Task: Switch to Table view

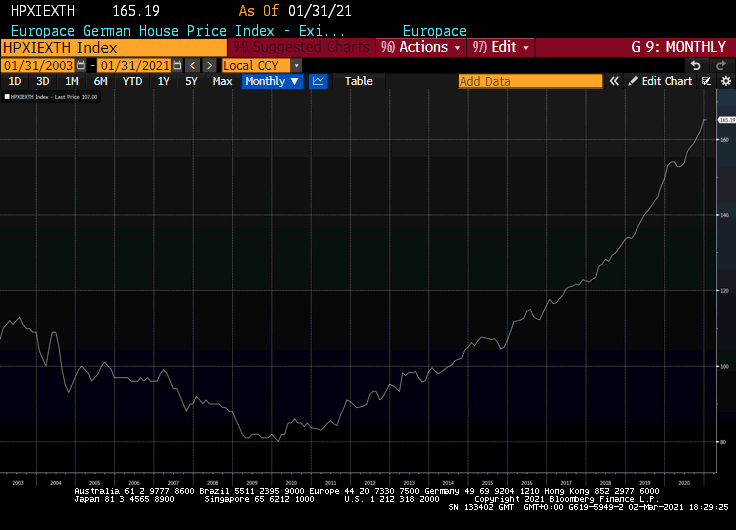Action: click(x=358, y=81)
